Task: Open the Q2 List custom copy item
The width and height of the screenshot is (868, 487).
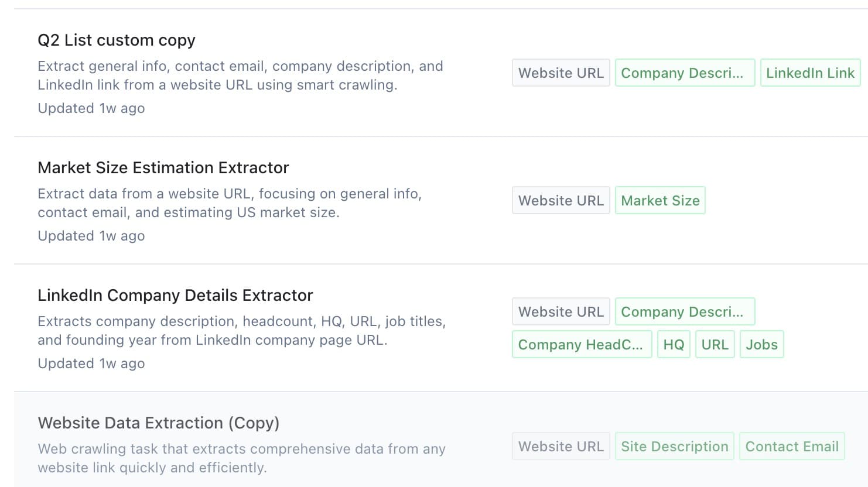Action: 117,40
